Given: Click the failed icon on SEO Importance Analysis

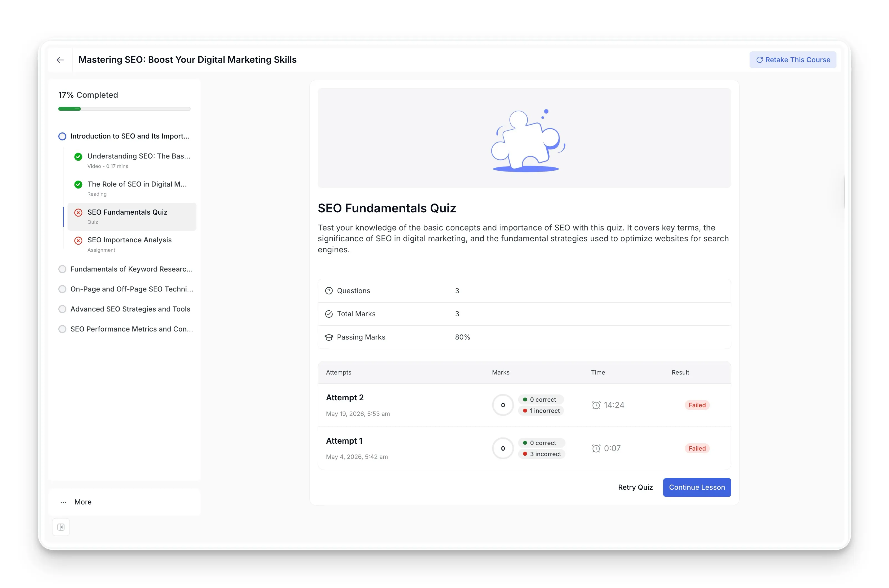Looking at the screenshot, I should 78,240.
